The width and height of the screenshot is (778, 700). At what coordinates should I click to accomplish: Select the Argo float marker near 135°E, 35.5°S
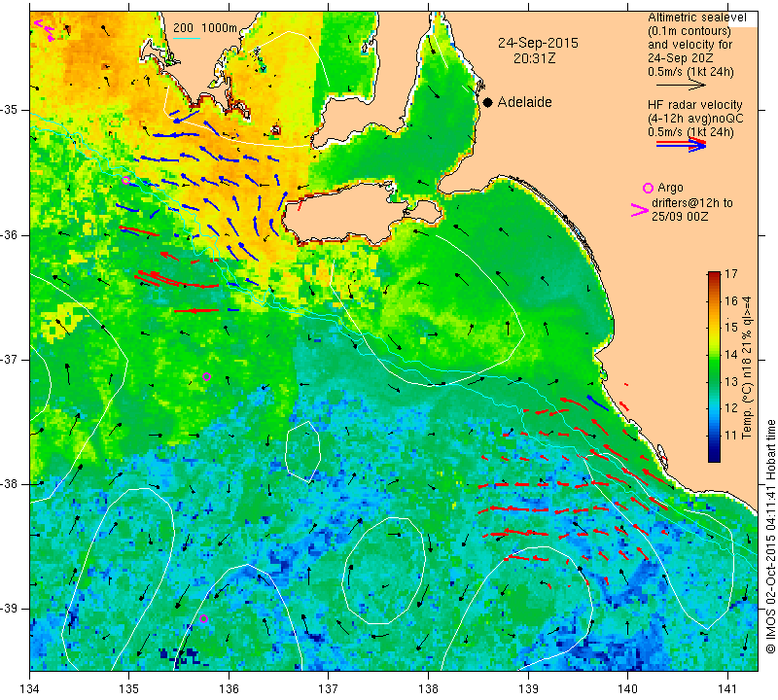(x=126, y=180)
